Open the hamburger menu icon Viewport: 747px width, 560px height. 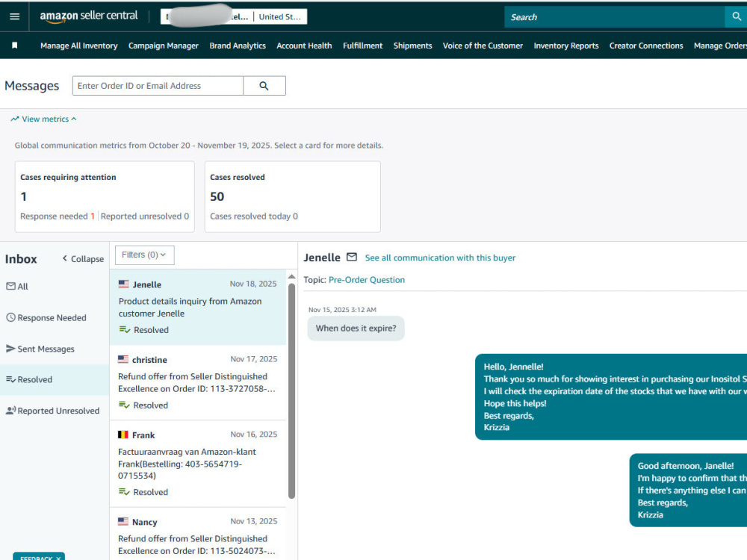click(14, 16)
